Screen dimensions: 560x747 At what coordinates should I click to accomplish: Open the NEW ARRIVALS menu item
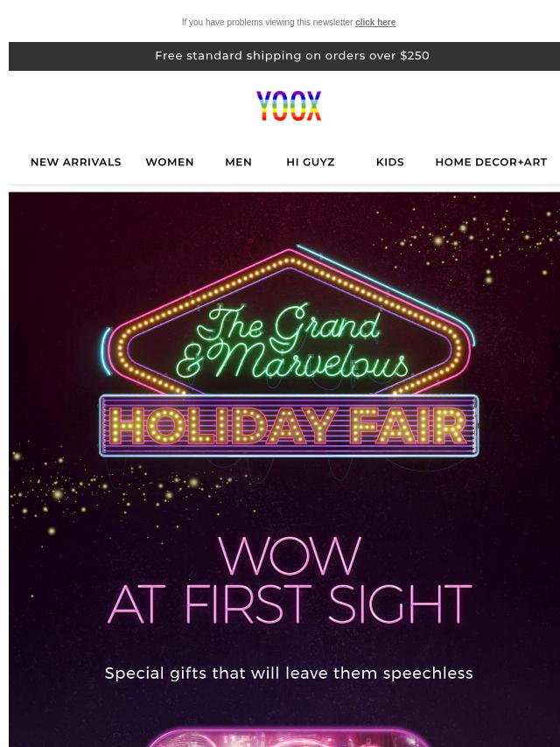coord(76,162)
